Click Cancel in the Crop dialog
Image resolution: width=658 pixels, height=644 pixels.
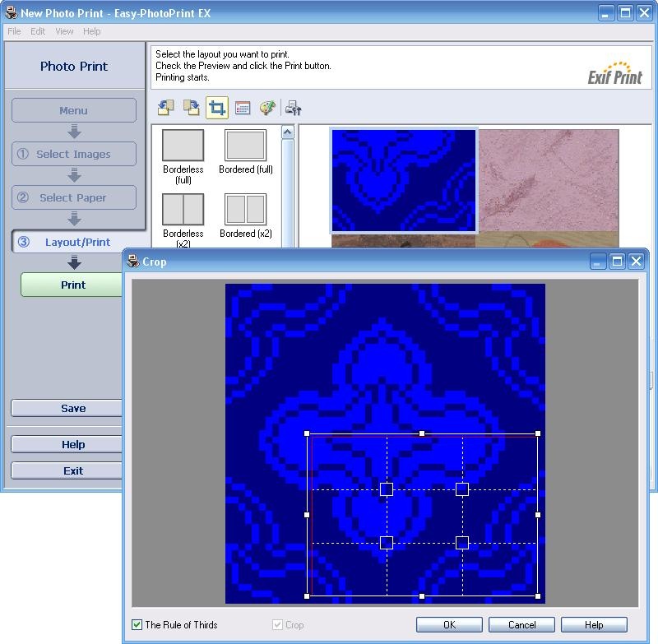tap(521, 625)
